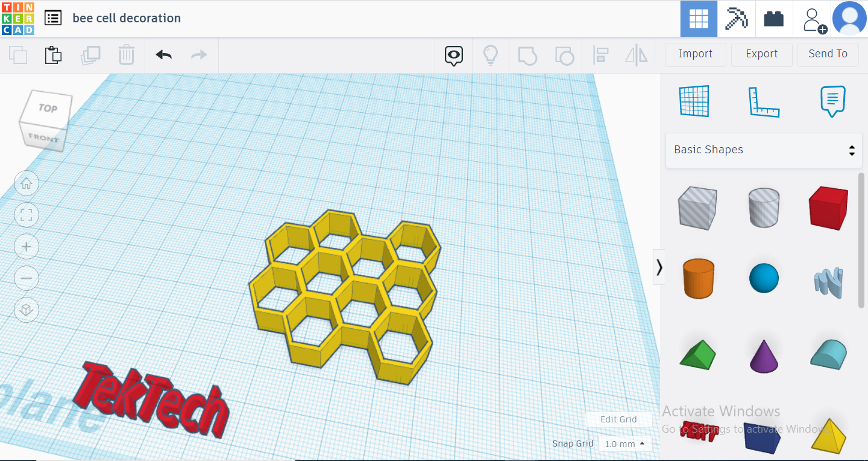Undo the last action

pos(163,55)
